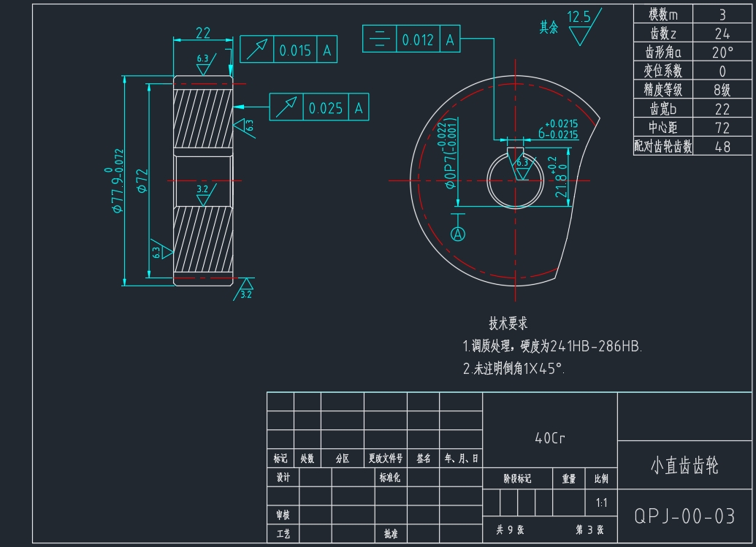Click the 齿形角α table cell
This screenshot has width=756, height=547.
pos(663,52)
